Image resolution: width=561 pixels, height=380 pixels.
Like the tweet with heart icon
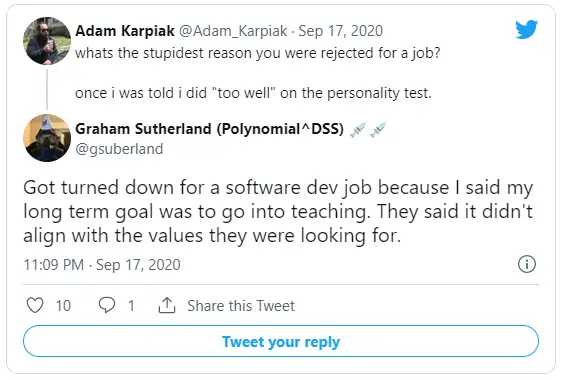pos(35,305)
